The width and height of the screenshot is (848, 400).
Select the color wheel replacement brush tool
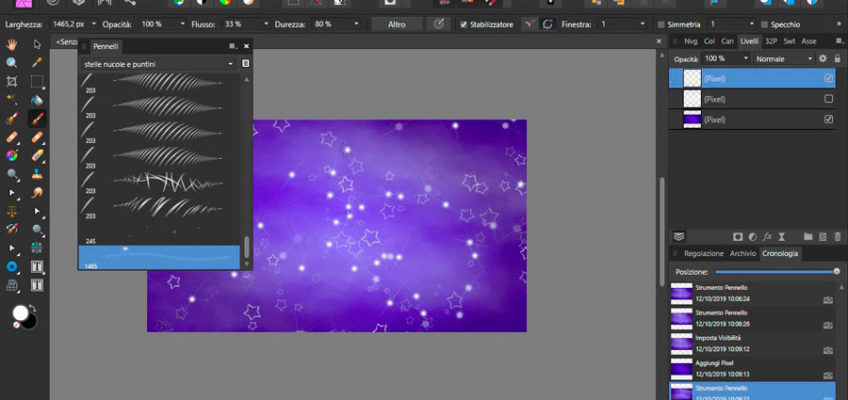coord(11,156)
